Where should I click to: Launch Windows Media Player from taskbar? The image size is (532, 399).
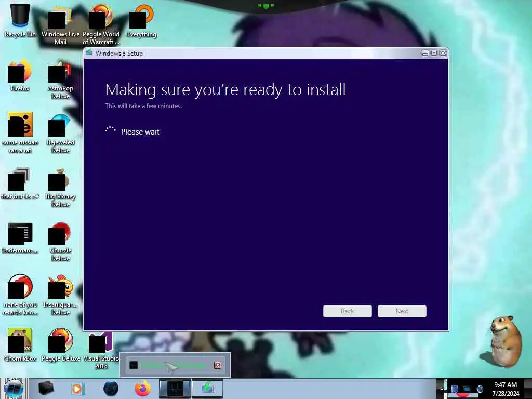pyautogui.click(x=77, y=389)
